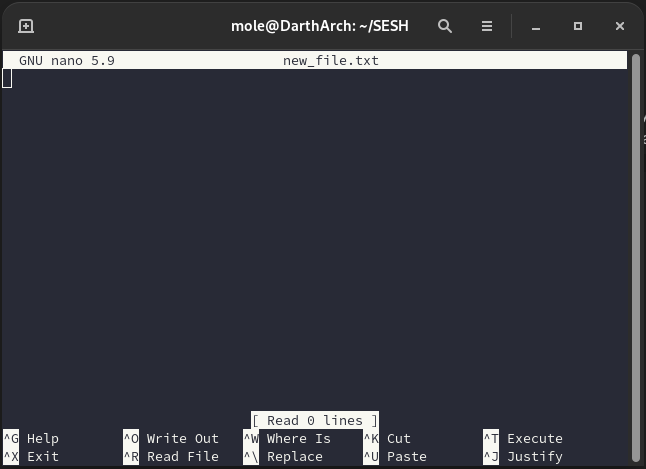Viewport: 646px width, 469px height.
Task: Open terminal search with magnifier icon
Action: click(x=445, y=26)
